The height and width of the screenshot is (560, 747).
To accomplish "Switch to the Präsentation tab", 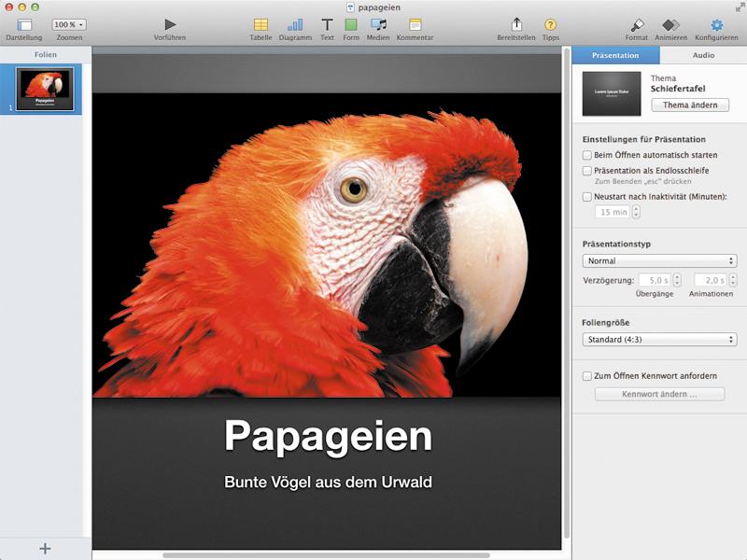I will pyautogui.click(x=615, y=55).
